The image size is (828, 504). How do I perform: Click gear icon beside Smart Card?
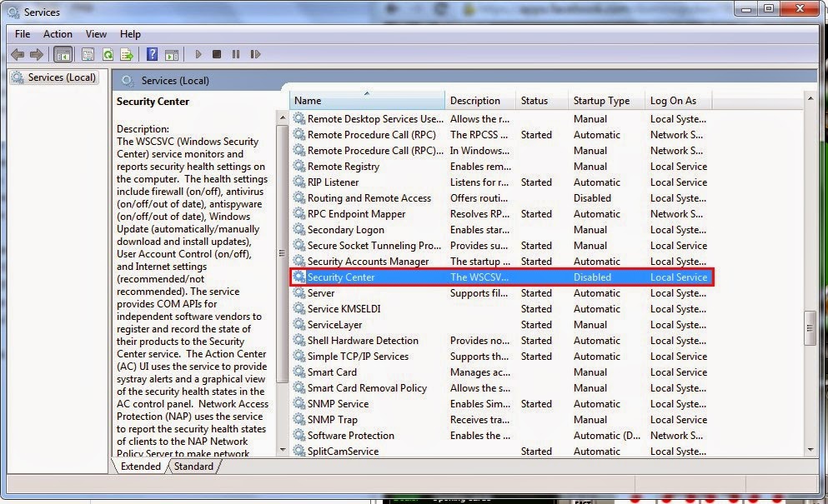pyautogui.click(x=299, y=372)
